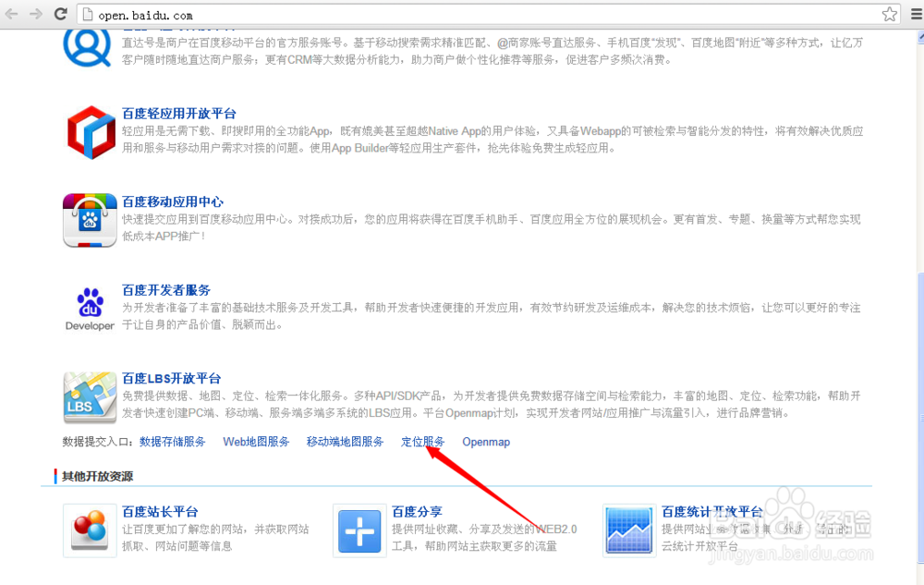
Task: Click the Baidu mobile app center bag icon
Action: pyautogui.click(x=90, y=220)
